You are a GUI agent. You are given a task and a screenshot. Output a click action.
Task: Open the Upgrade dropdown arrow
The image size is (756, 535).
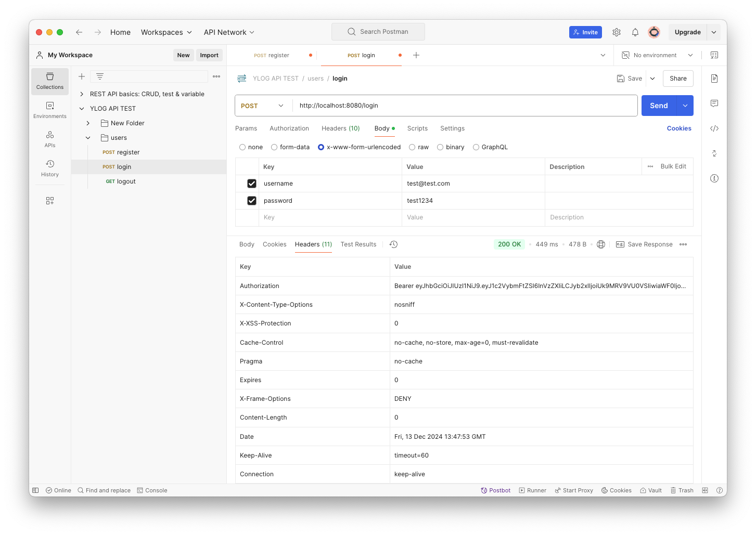[714, 32]
